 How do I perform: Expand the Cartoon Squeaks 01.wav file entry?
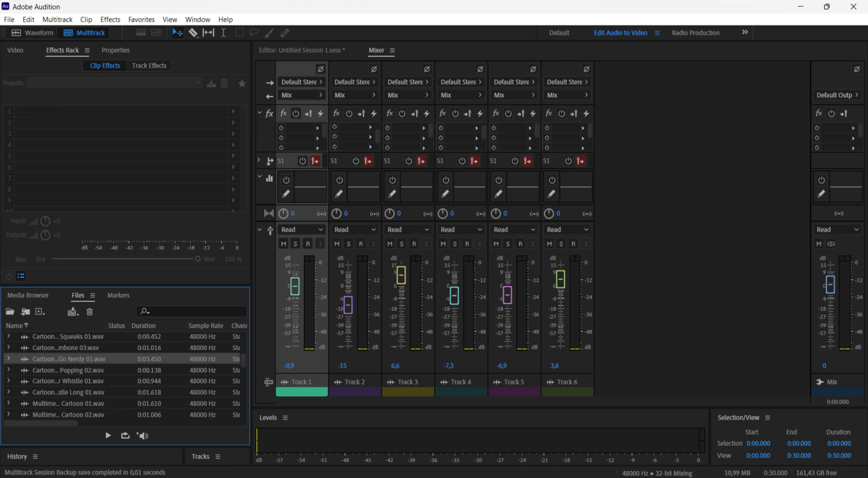(9, 336)
